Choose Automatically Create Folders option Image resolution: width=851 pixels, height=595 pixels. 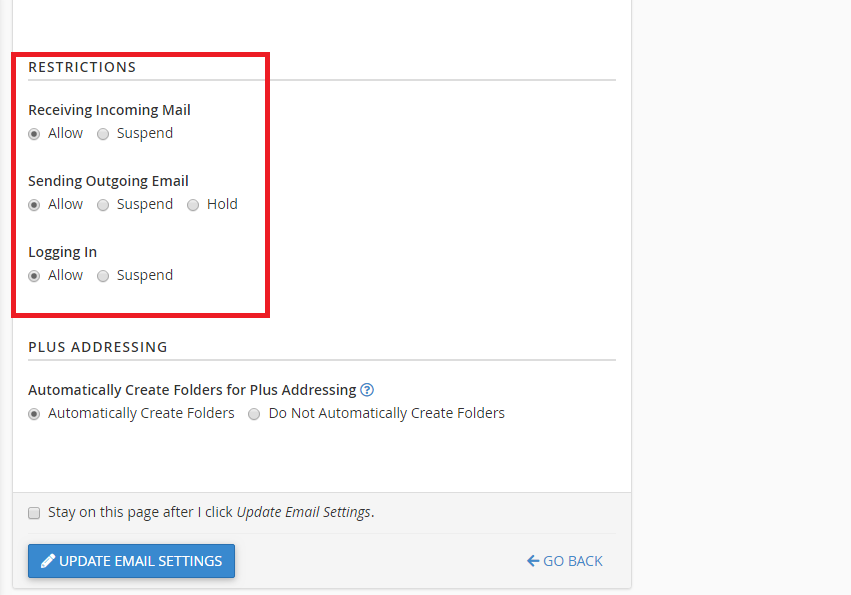point(34,414)
